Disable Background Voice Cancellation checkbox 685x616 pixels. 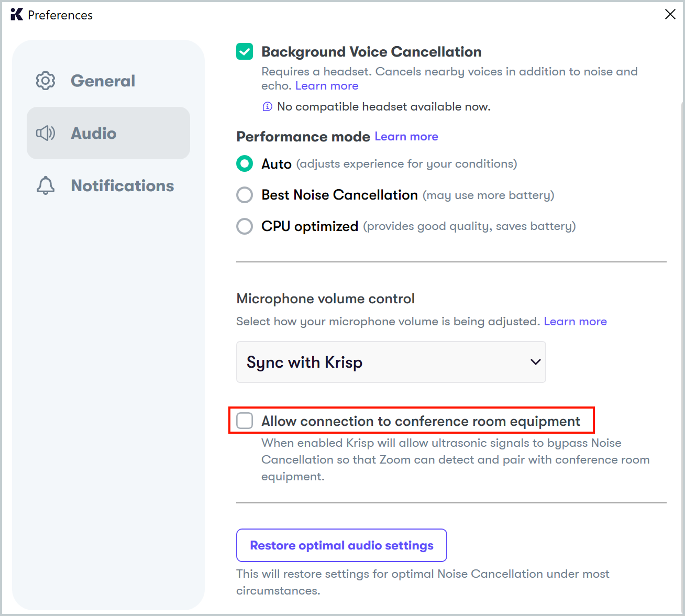pyautogui.click(x=245, y=52)
